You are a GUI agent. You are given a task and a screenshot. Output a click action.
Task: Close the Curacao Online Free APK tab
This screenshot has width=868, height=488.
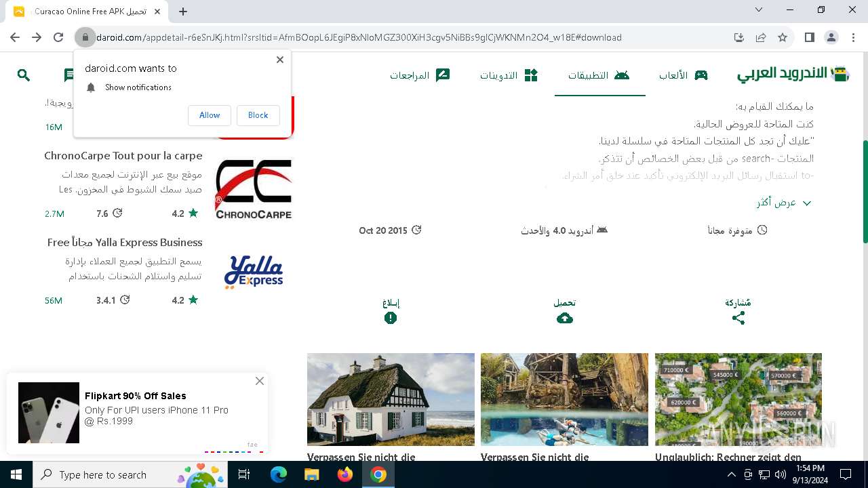tap(159, 12)
